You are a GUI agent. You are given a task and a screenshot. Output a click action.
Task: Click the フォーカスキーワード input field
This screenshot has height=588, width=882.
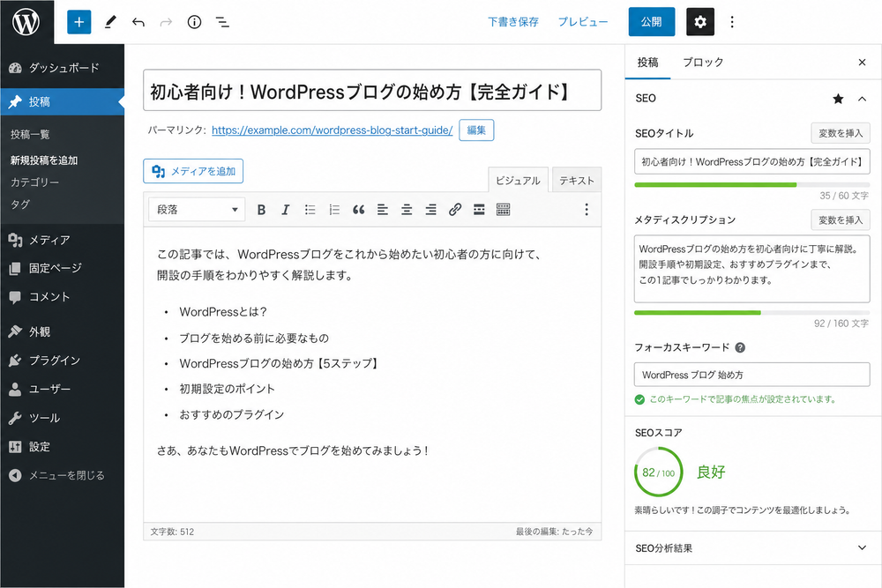pos(752,375)
